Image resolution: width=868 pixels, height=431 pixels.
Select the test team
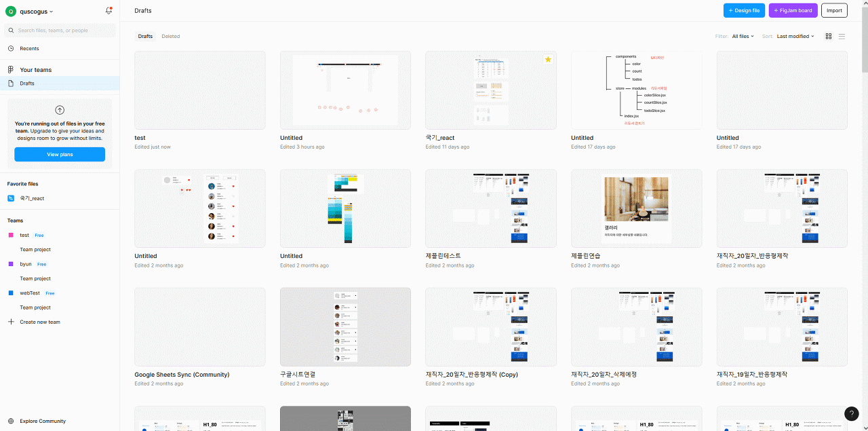(24, 235)
